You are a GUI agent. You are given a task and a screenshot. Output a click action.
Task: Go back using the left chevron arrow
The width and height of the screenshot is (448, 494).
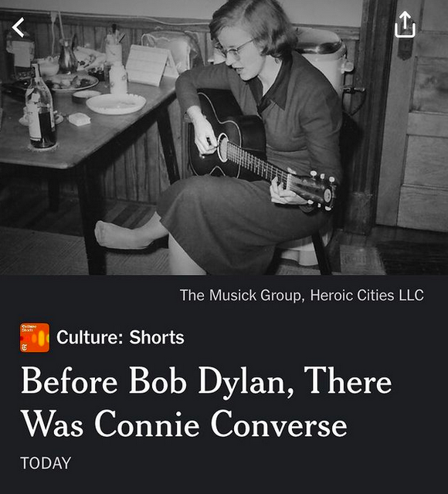point(19,28)
